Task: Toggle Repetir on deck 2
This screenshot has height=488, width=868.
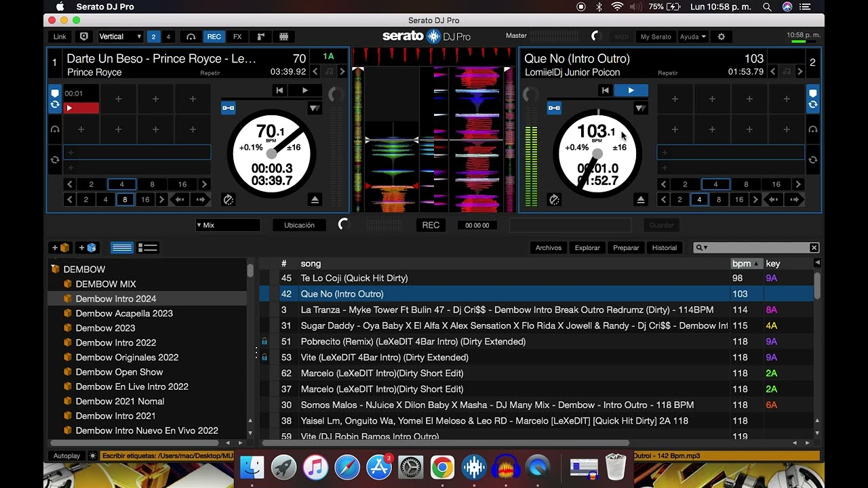Action: 668,73
